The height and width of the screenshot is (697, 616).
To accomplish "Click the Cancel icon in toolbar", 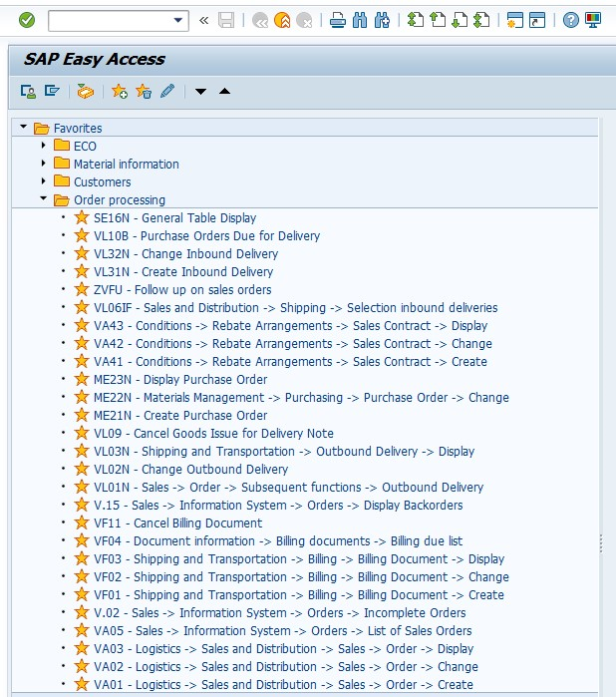I will pos(304,21).
